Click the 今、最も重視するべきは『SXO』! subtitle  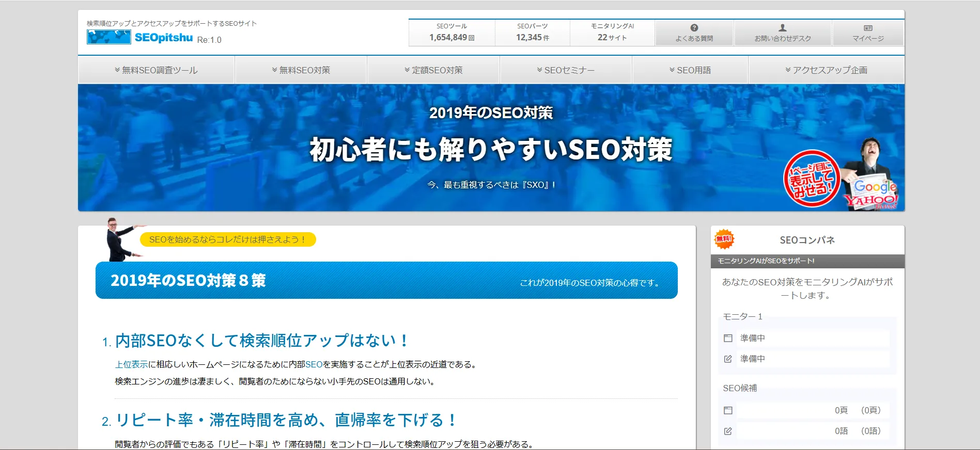click(x=491, y=185)
